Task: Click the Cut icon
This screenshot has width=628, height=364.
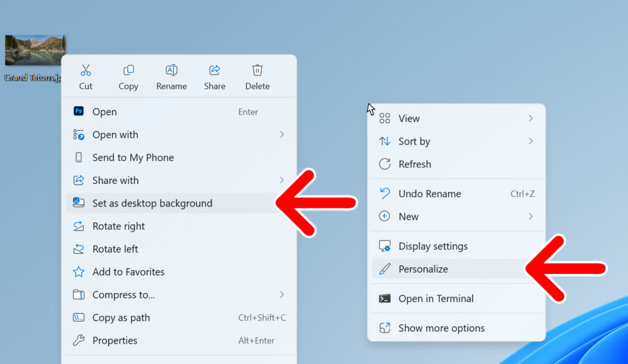Action: pyautogui.click(x=85, y=69)
